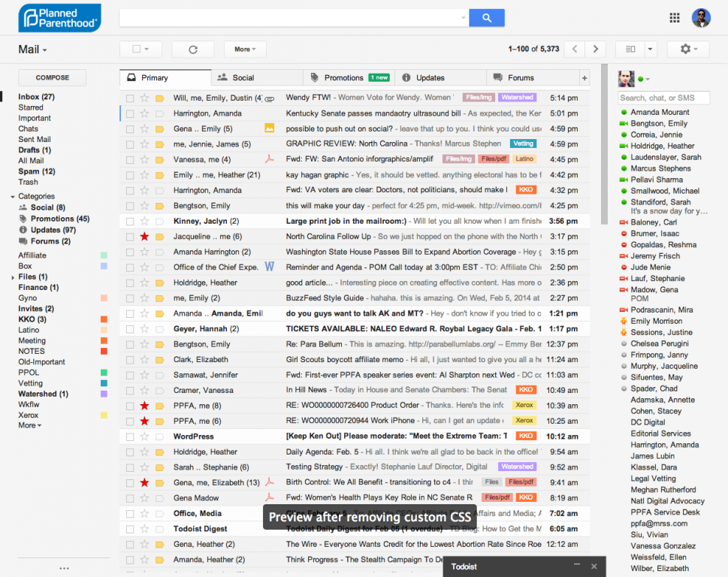Click the COMPOSE button
The height and width of the screenshot is (577, 728).
point(52,77)
